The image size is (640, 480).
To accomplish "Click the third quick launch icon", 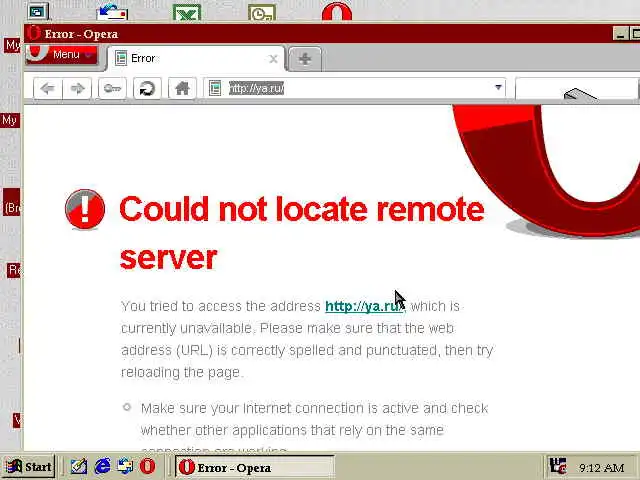I will point(125,466).
